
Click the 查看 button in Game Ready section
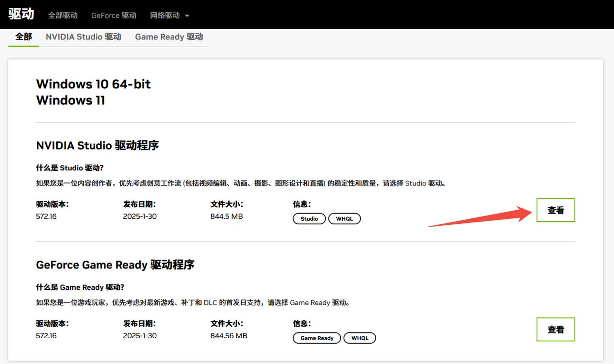pos(555,329)
